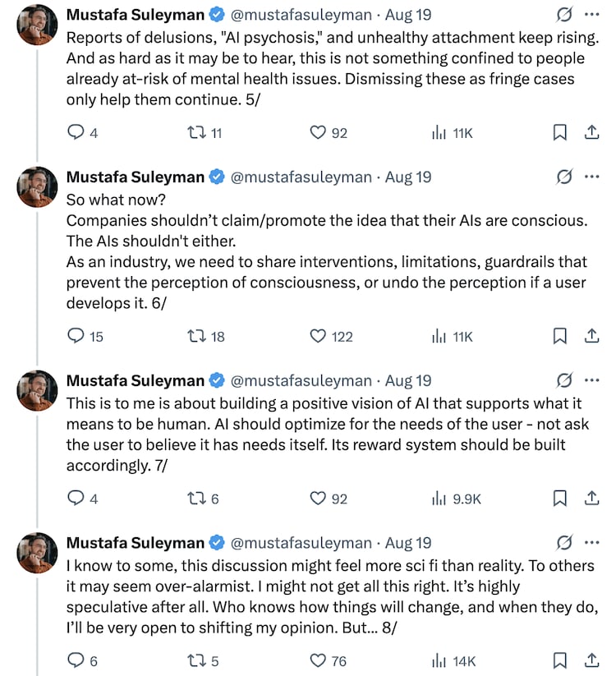616x676 pixels.
Task: Share the tweet ending 7/
Action: click(x=592, y=498)
